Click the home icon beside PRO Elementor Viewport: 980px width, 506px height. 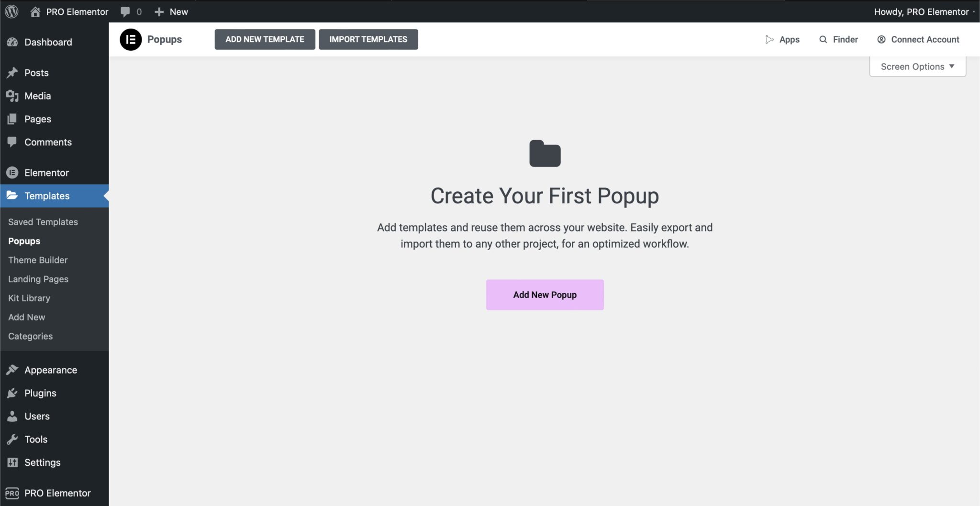point(35,11)
